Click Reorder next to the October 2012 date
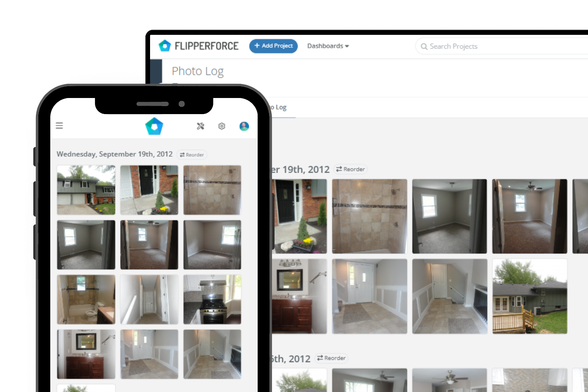The height and width of the screenshot is (392, 588). click(x=331, y=358)
